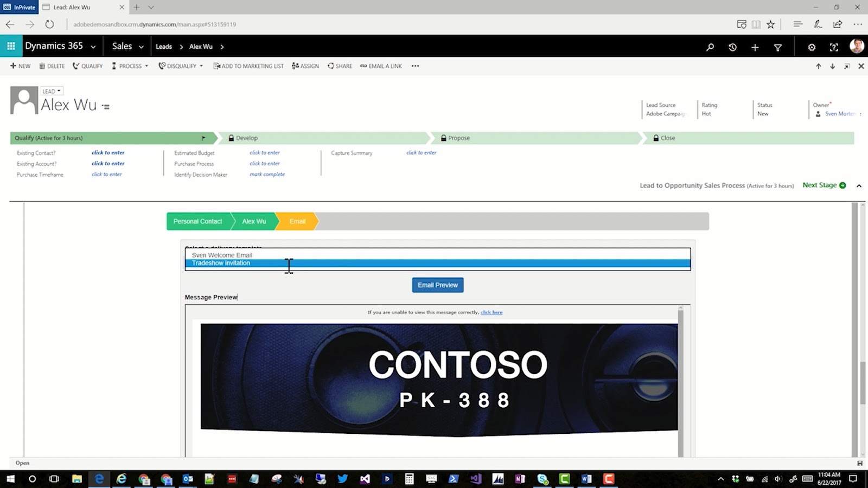The height and width of the screenshot is (488, 868).
Task: Open the Edge reading view book icon
Action: coord(756,24)
